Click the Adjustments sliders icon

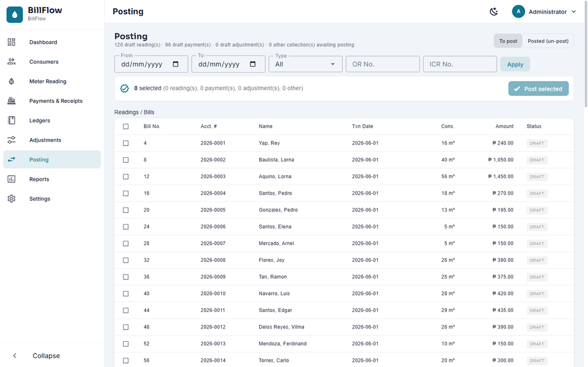coord(12,140)
